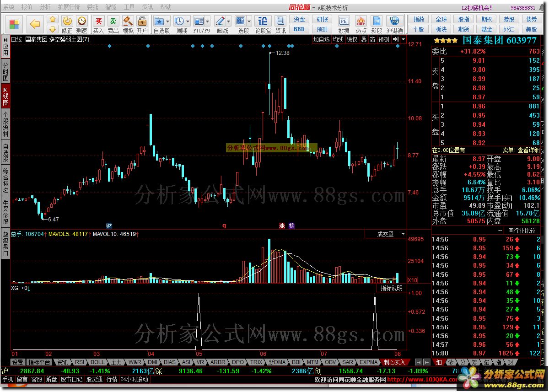Click the www.10JQKA.com link
Viewport: 549px width, 392px height.
421,380
